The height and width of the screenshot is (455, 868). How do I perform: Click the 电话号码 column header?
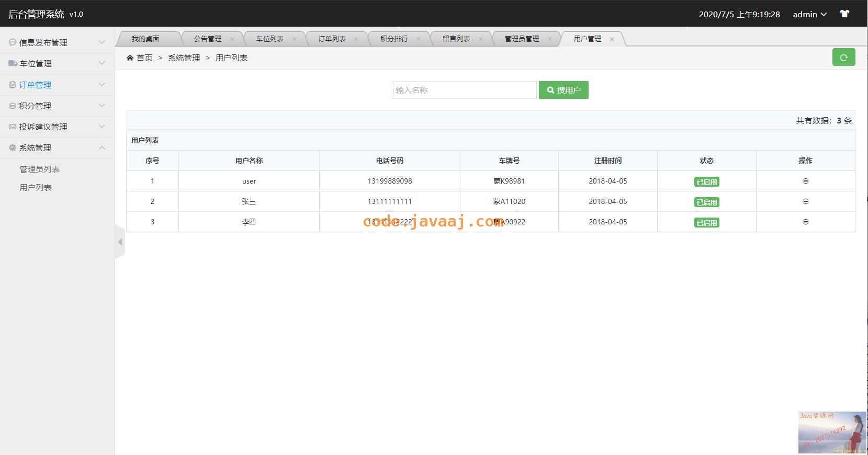coord(390,161)
